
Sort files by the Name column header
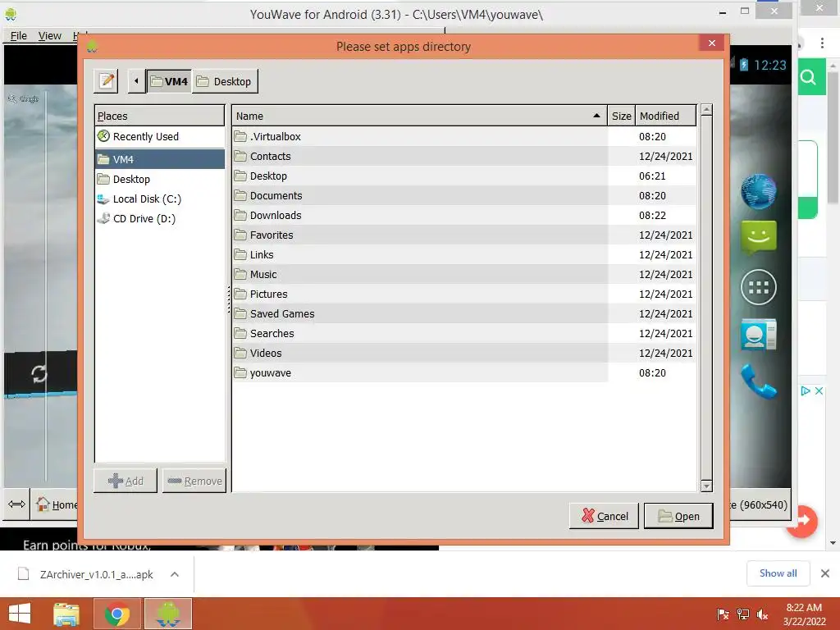tap(419, 116)
